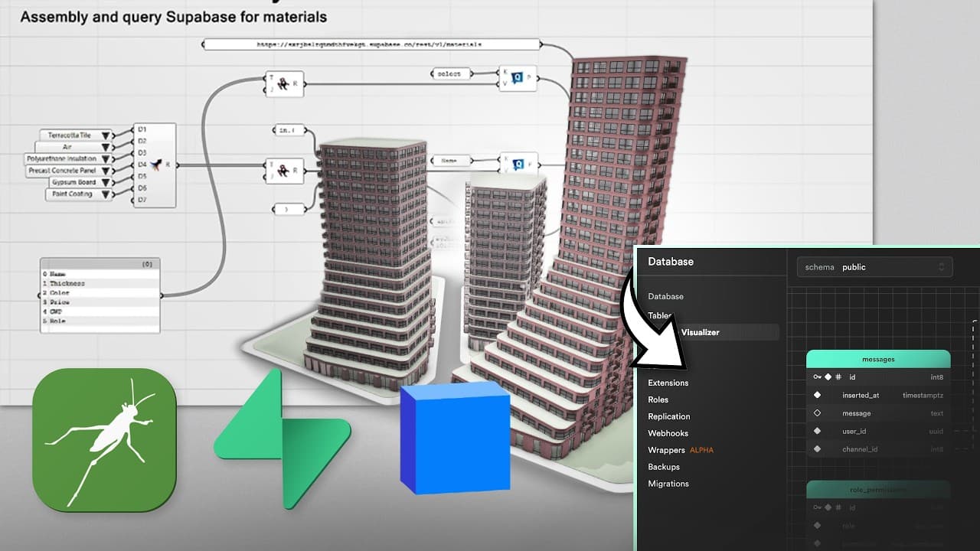The image size is (980, 551).
Task: Select the role_permissions table header
Action: click(x=878, y=489)
